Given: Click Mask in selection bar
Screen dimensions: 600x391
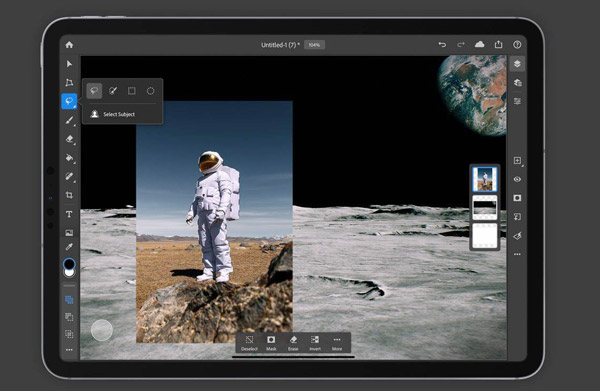Looking at the screenshot, I should click(271, 343).
